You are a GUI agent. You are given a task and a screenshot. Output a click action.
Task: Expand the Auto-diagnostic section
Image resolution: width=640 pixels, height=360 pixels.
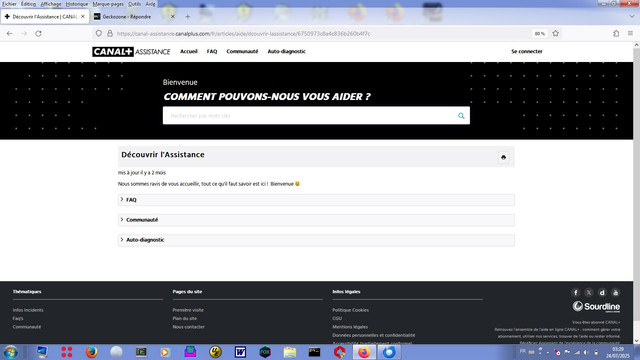316,240
